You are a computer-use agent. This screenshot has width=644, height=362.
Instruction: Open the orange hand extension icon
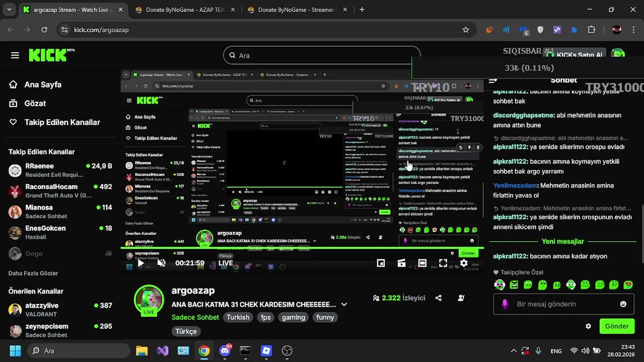point(490,30)
